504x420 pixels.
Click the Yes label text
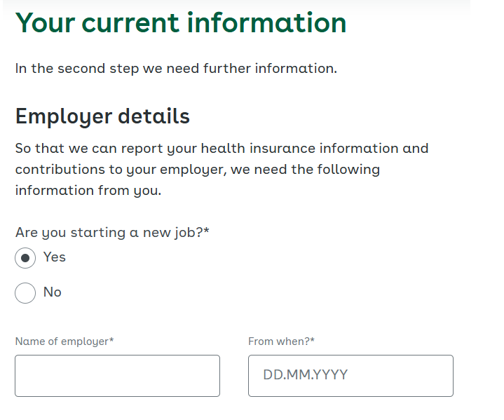point(54,257)
